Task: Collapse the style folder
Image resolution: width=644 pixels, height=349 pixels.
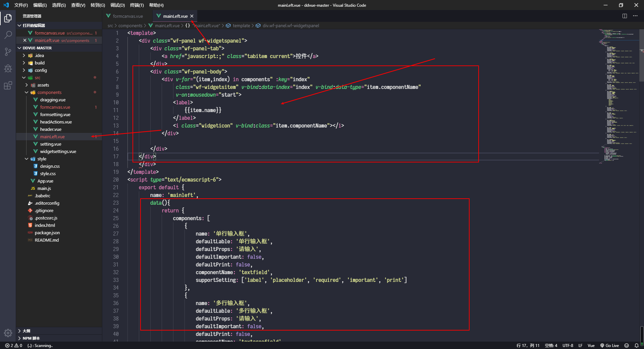Action: tap(59, 159)
